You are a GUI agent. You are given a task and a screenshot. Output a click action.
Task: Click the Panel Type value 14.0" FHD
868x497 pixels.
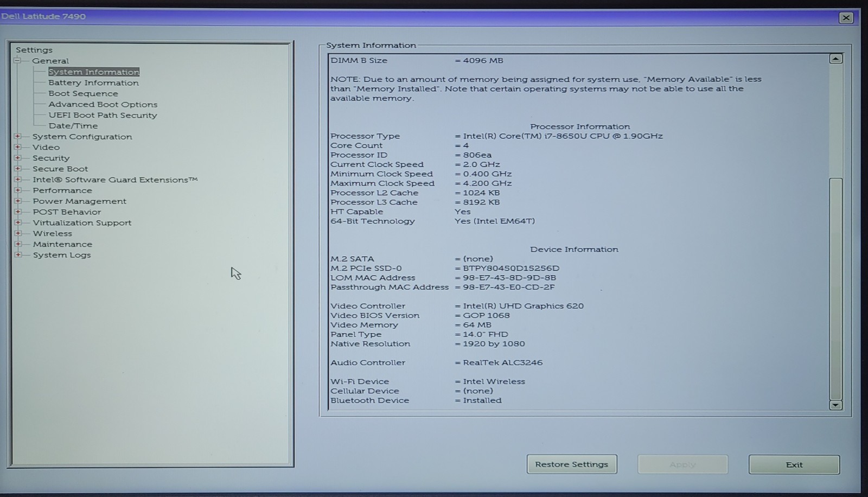[x=486, y=334]
